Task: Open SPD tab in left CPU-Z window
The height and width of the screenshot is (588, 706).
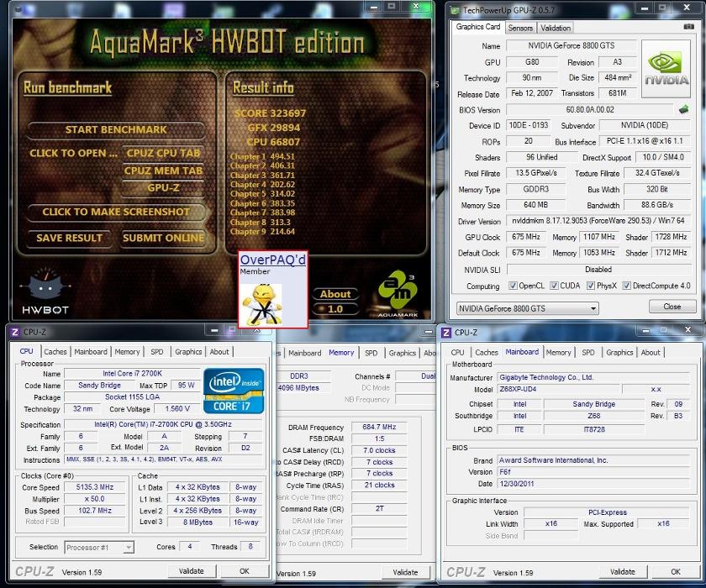Action: (156, 352)
